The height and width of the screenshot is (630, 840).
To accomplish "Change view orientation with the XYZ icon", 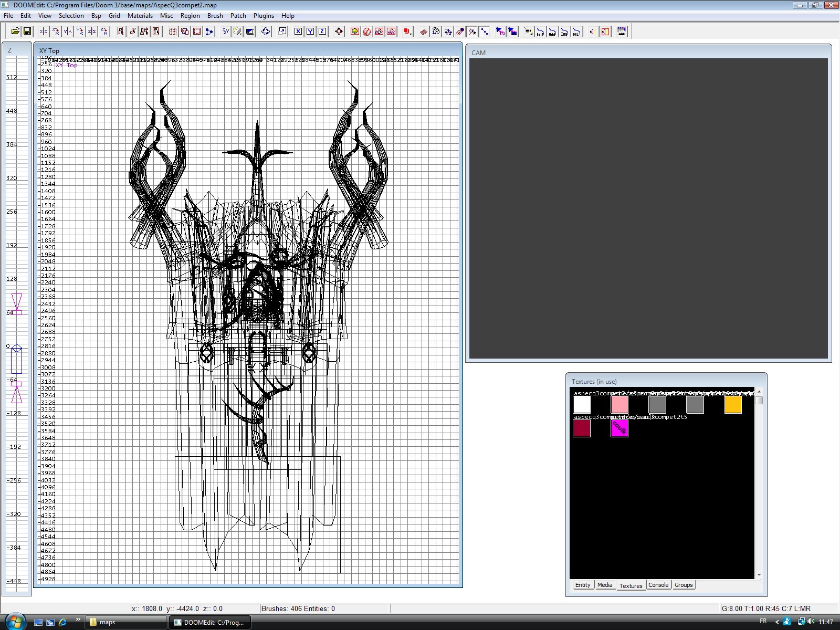I will (x=225, y=31).
